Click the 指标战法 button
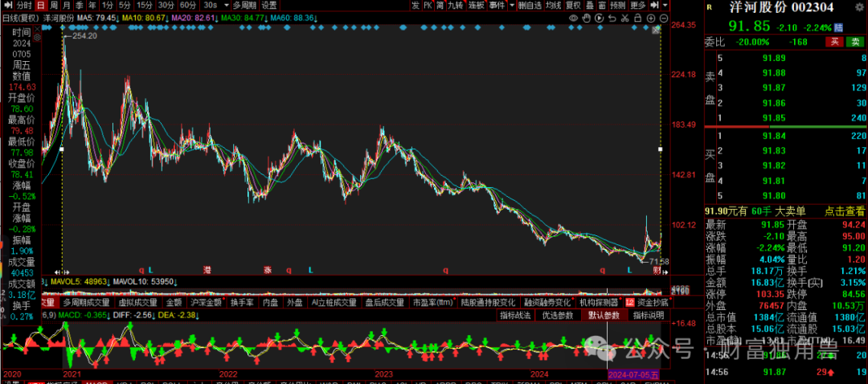 (x=515, y=315)
